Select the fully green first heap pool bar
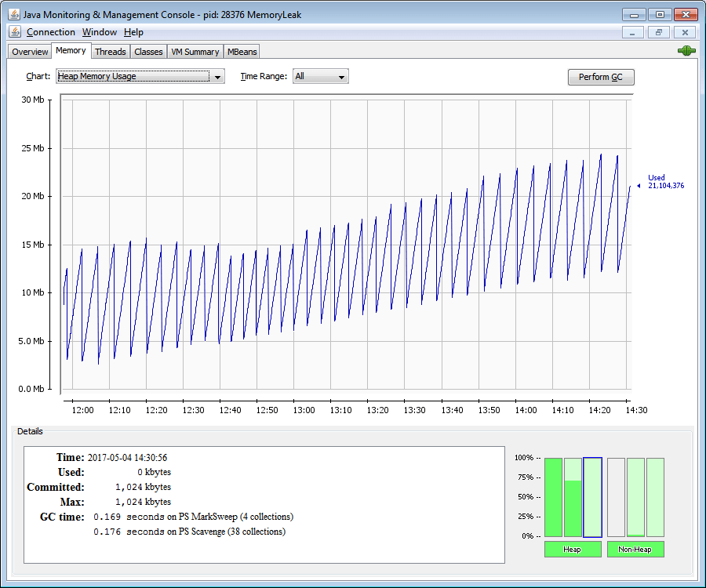 pyautogui.click(x=553, y=497)
